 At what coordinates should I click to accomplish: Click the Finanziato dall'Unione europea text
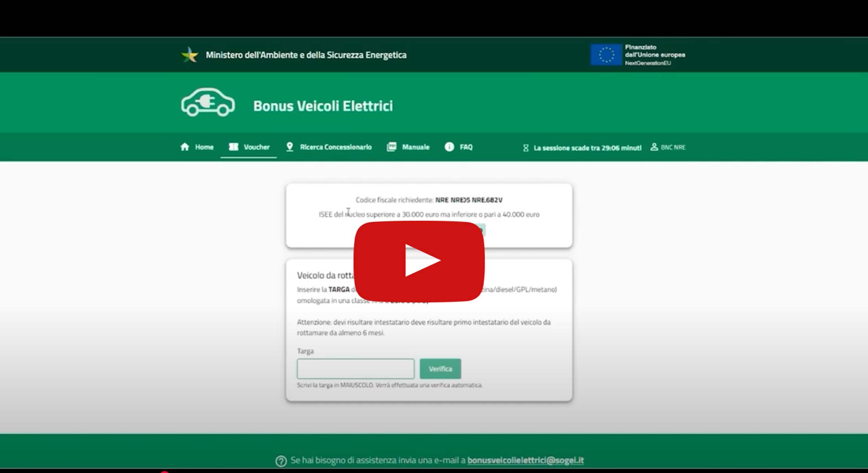pyautogui.click(x=655, y=54)
